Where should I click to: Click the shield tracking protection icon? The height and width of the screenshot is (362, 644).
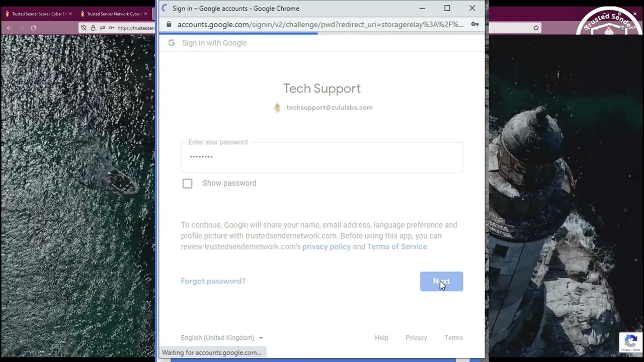(x=84, y=28)
